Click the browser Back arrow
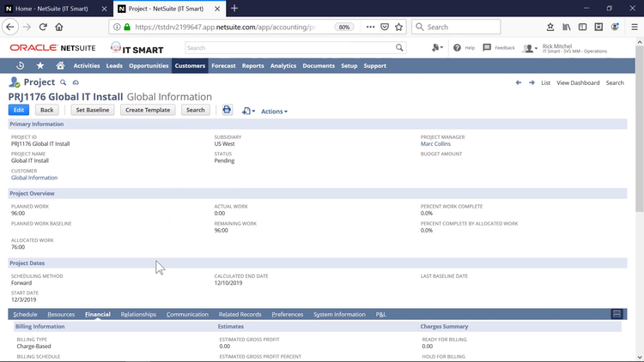Screen dimensions: 644x362 (10, 27)
